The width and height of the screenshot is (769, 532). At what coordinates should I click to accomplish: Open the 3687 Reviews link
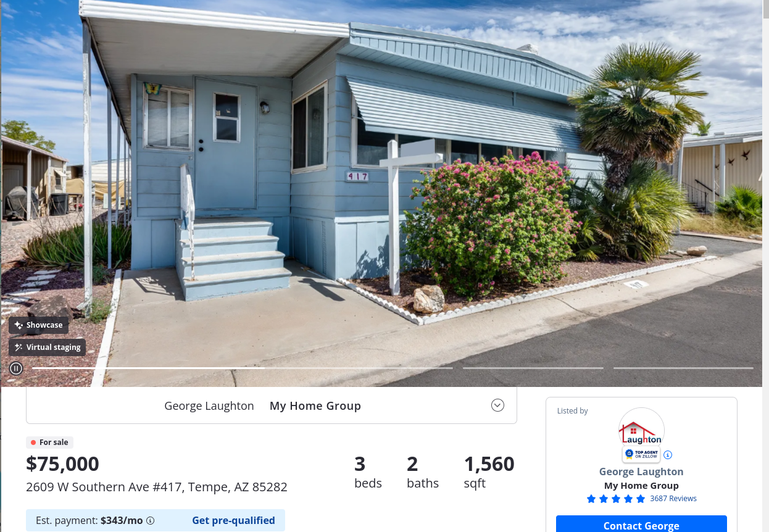tap(673, 499)
